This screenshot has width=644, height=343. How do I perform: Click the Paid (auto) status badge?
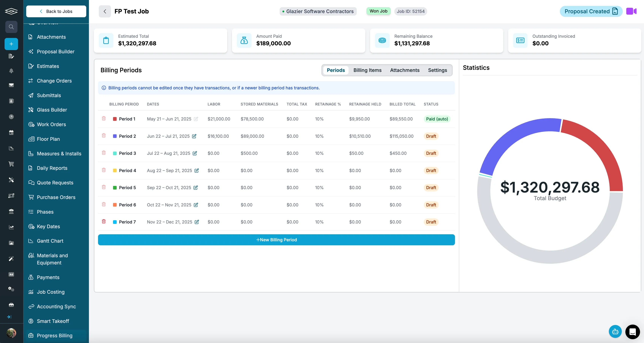click(x=437, y=119)
